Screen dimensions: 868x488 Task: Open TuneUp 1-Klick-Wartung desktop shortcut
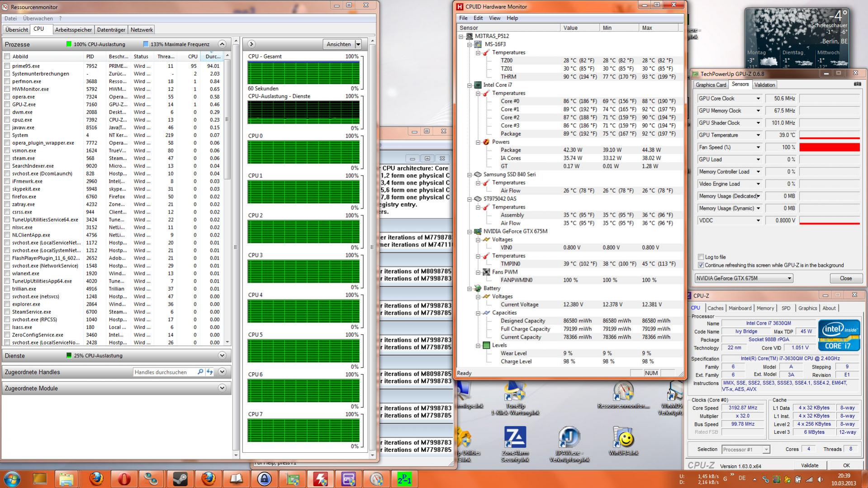point(515,399)
